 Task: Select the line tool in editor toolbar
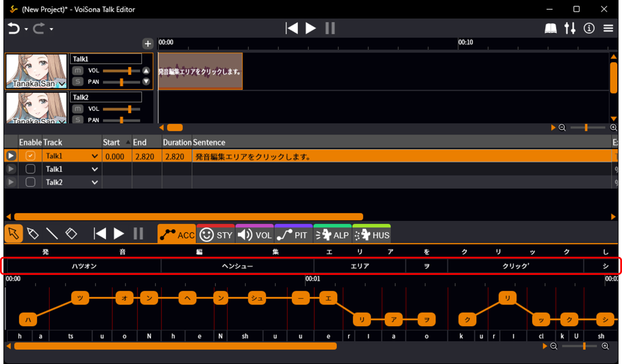coord(52,233)
